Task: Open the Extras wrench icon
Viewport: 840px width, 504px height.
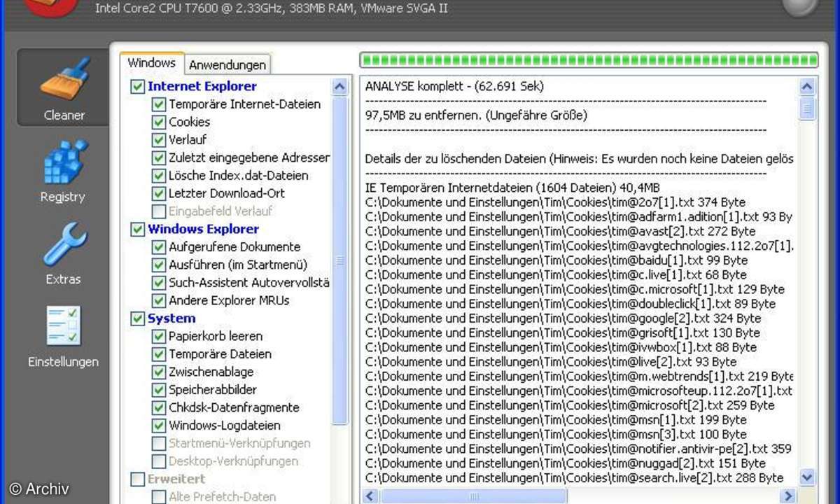Action: pyautogui.click(x=64, y=245)
